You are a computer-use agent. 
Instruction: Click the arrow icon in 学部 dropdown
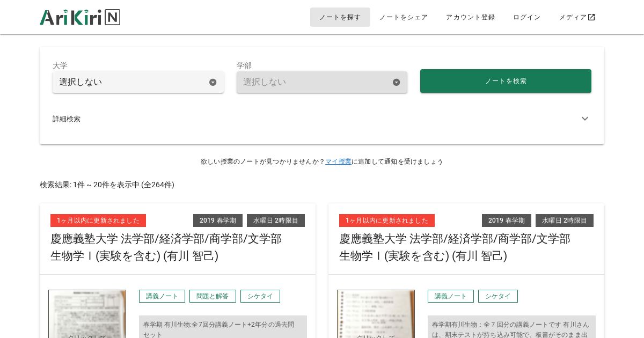(x=397, y=82)
